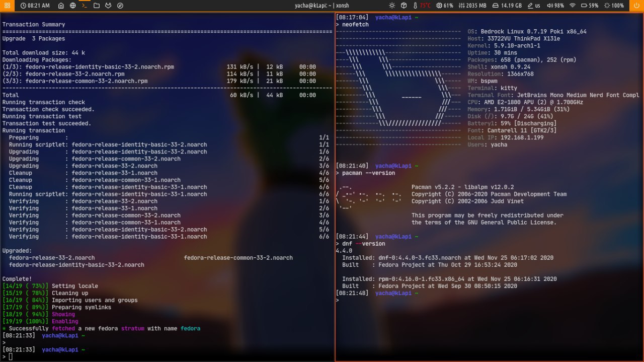Click the volume 98% indicator

tap(554, 6)
